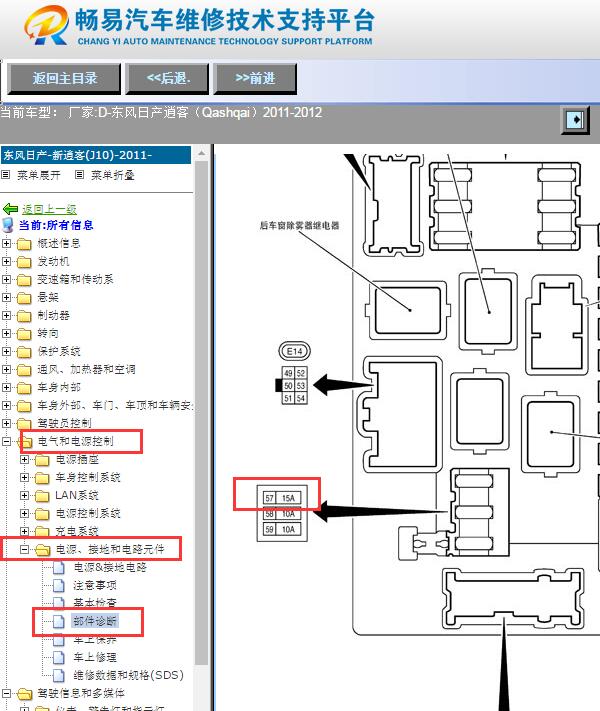Expand the 驾驶员控制 folder node
The width and height of the screenshot is (600, 711).
pos(6,424)
